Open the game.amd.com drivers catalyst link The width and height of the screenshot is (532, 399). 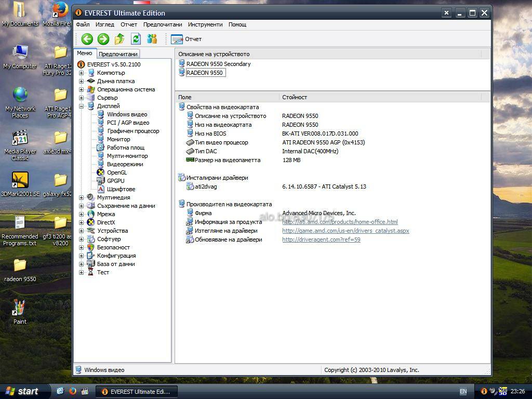point(345,231)
